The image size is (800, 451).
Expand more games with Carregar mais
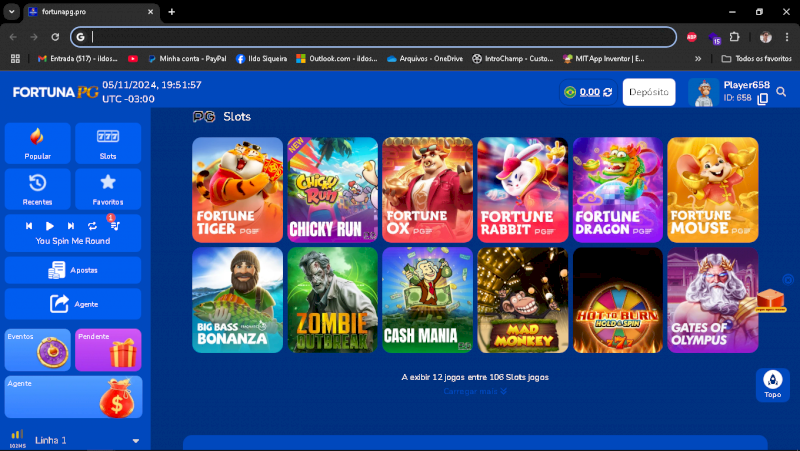[475, 391]
